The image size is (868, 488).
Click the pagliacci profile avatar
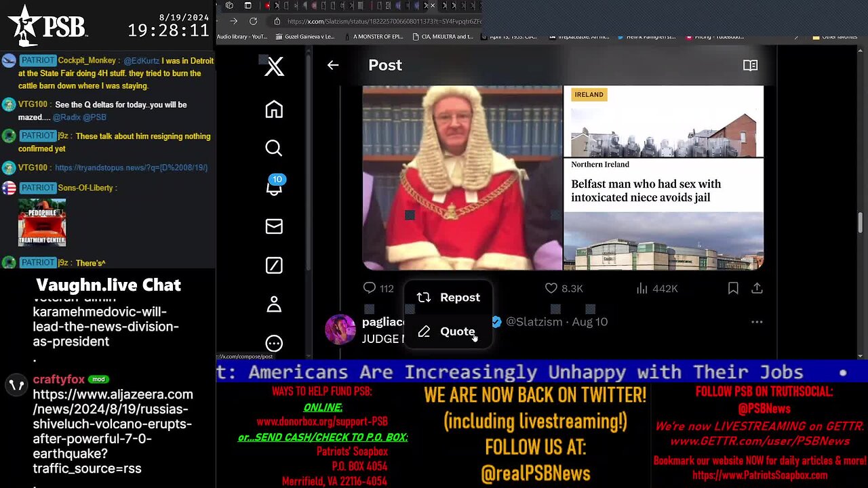(340, 330)
